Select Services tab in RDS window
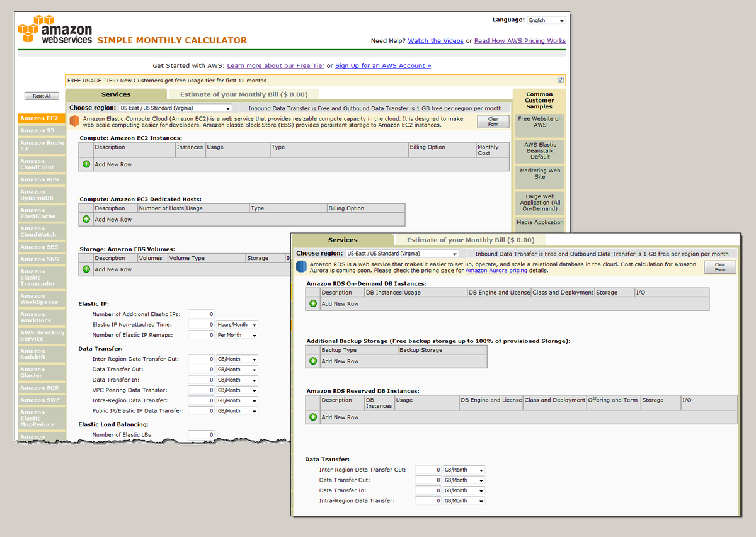The width and height of the screenshot is (756, 537). click(x=343, y=240)
